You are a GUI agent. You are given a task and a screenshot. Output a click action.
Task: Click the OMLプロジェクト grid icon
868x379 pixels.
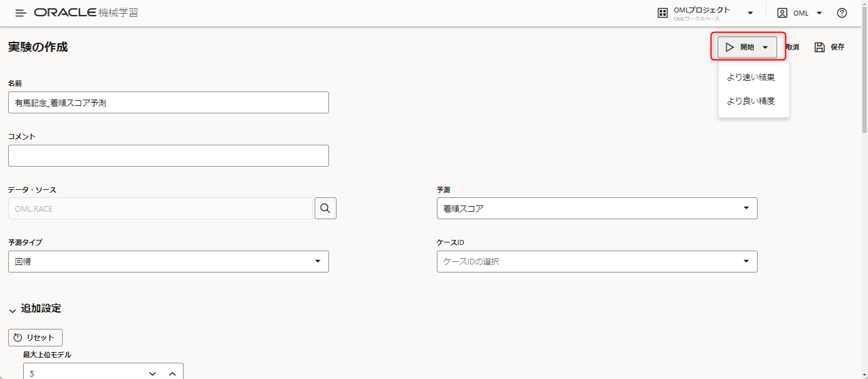pos(662,13)
